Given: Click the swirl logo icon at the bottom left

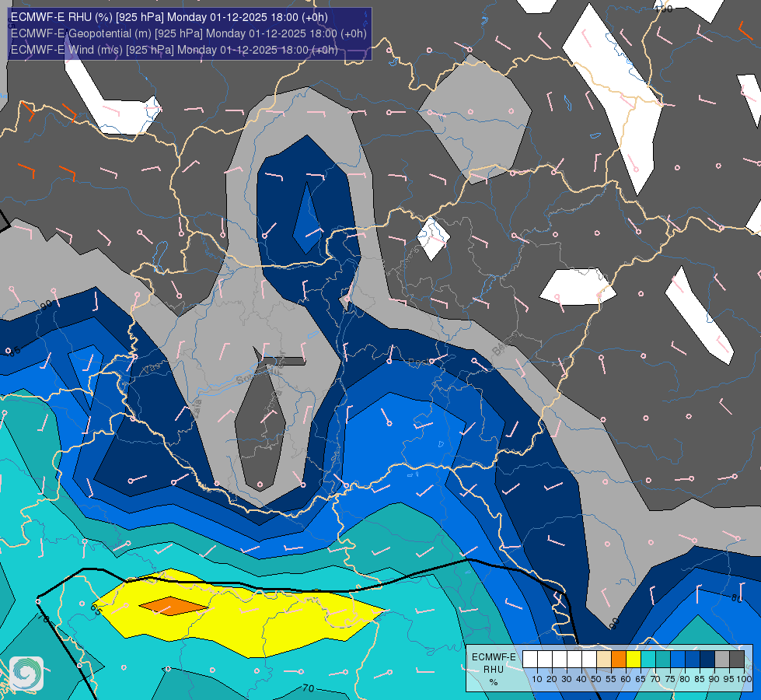Looking at the screenshot, I should pos(26,674).
